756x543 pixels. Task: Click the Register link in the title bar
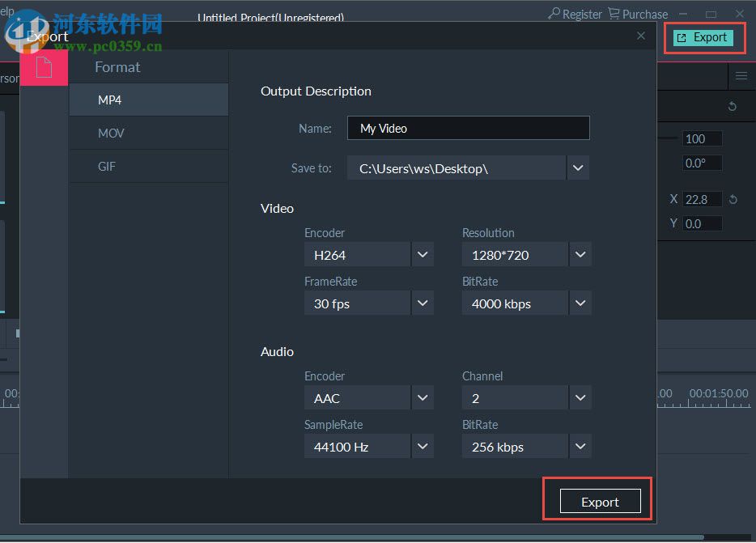[x=582, y=15]
